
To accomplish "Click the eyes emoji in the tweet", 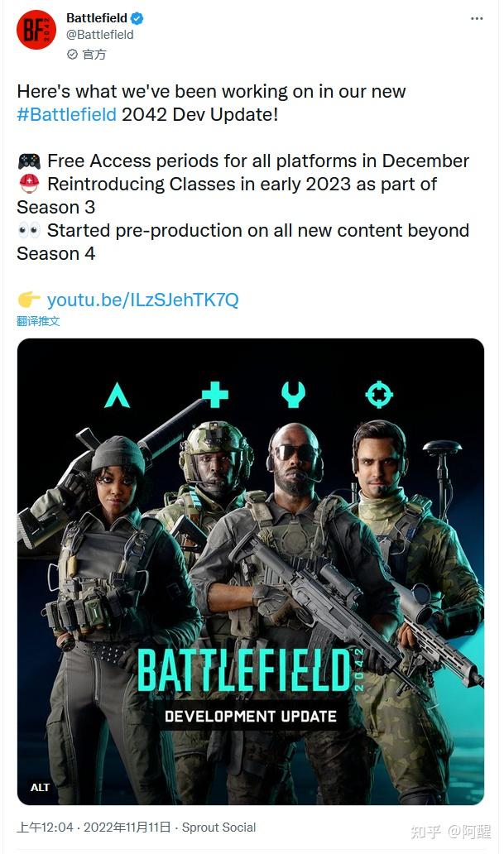I will click(x=29, y=230).
